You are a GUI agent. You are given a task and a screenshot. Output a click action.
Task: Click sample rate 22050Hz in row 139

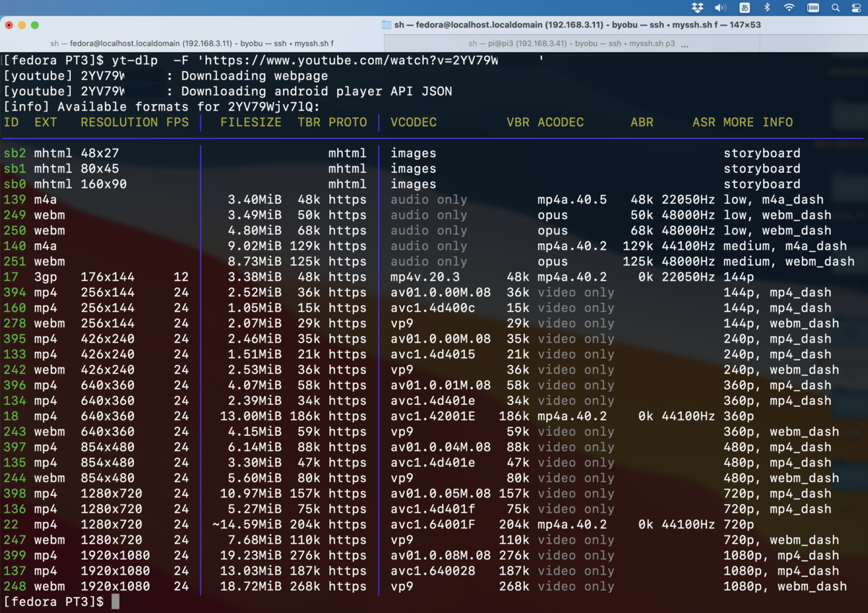(688, 200)
